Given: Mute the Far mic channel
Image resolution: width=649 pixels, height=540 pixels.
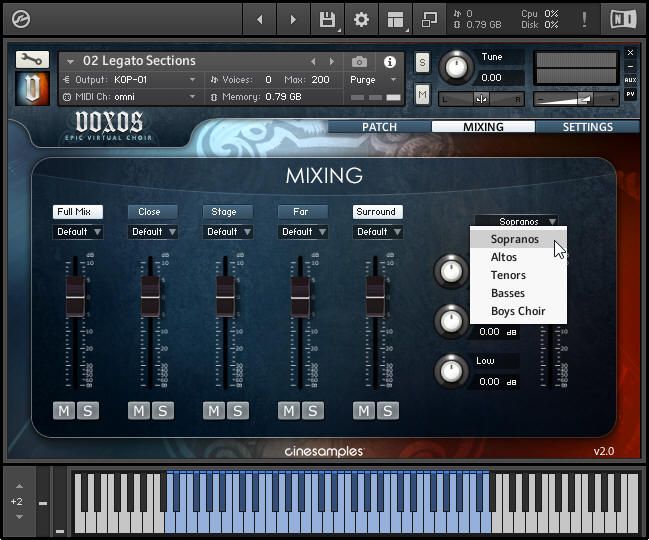Looking at the screenshot, I should click(x=289, y=411).
